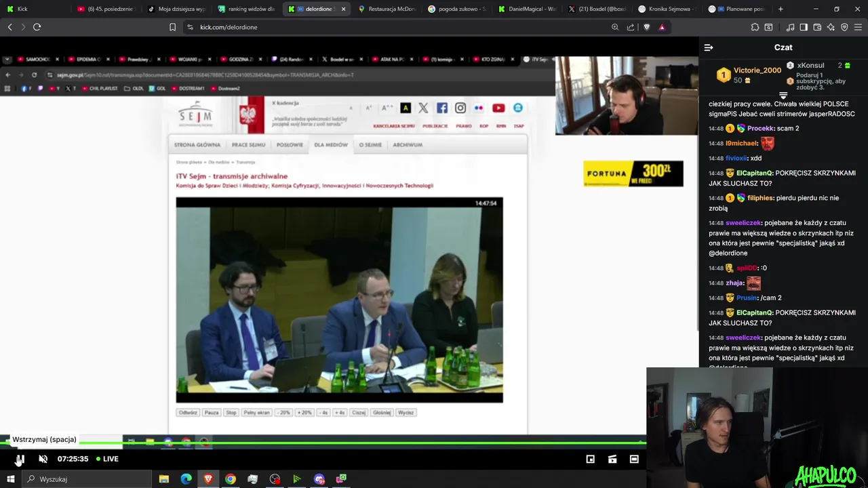The height and width of the screenshot is (488, 868).
Task: Open POSŁOWIE menu item
Action: pos(290,145)
